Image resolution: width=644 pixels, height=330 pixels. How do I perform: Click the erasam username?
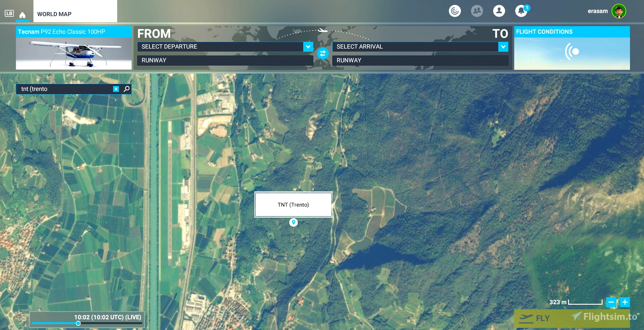598,11
